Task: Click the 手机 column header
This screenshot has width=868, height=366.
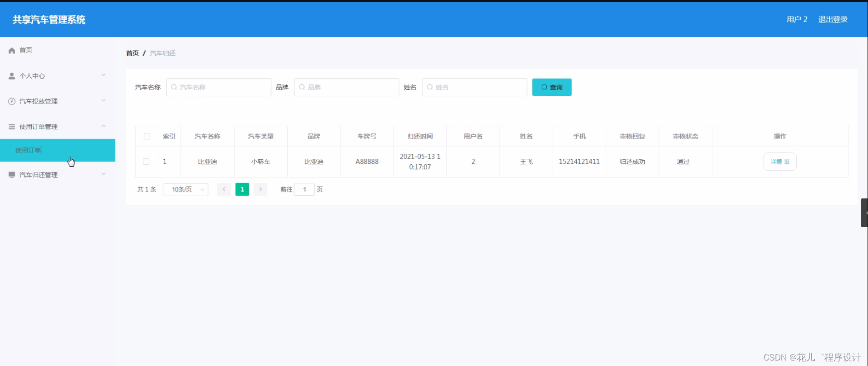Action: (579, 136)
